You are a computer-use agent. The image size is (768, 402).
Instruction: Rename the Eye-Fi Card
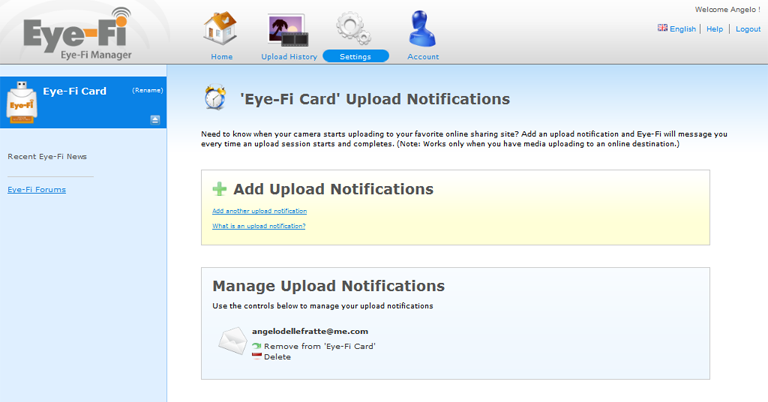[x=147, y=90]
